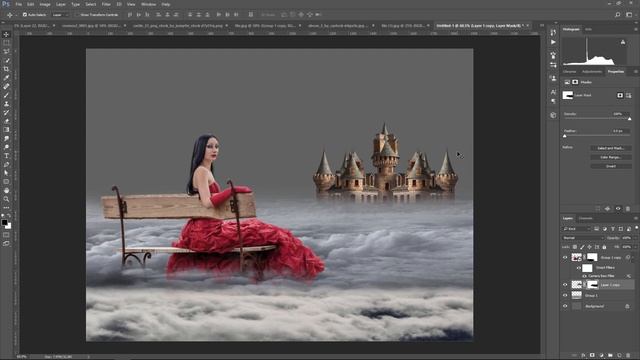This screenshot has height=360, width=640.
Task: Select the Quick Selection tool
Action: [x=6, y=60]
